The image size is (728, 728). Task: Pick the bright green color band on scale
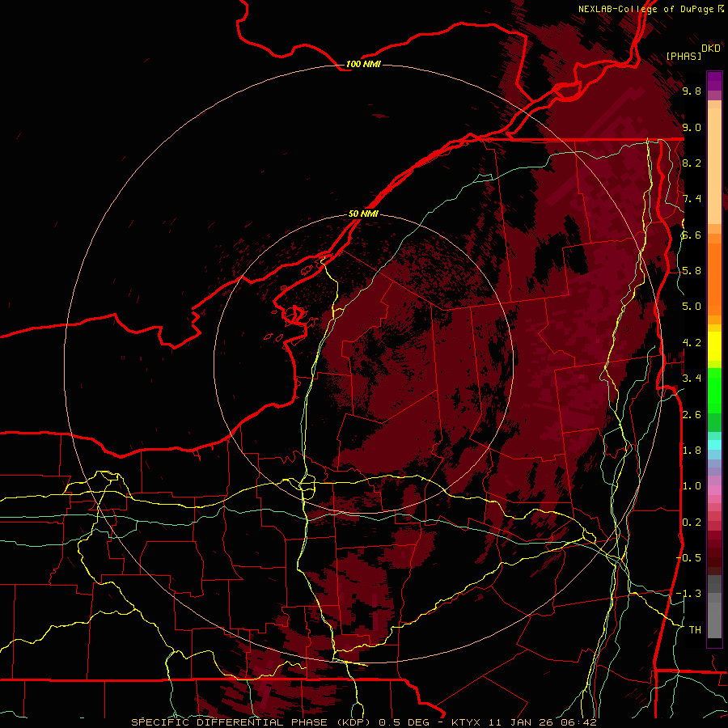[714, 390]
